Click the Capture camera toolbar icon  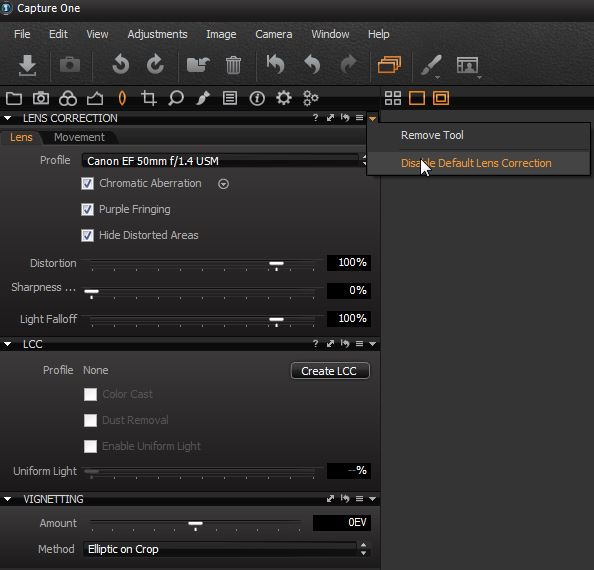tap(70, 65)
